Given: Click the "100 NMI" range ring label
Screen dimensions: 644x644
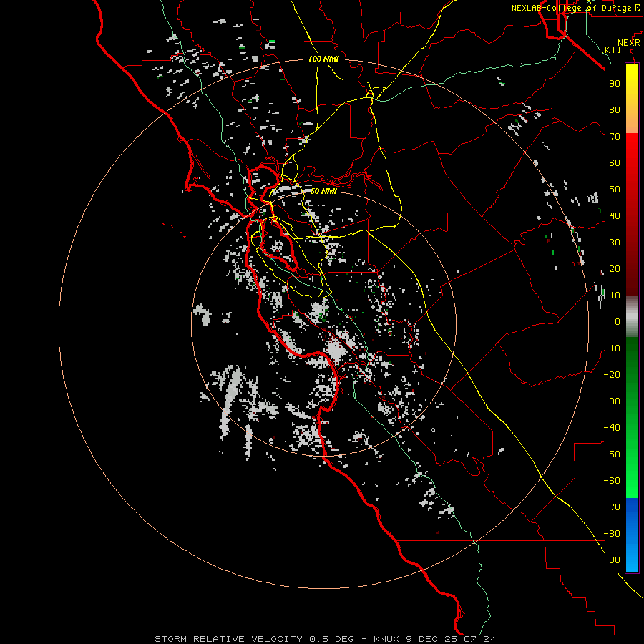Looking at the screenshot, I should coord(323,59).
